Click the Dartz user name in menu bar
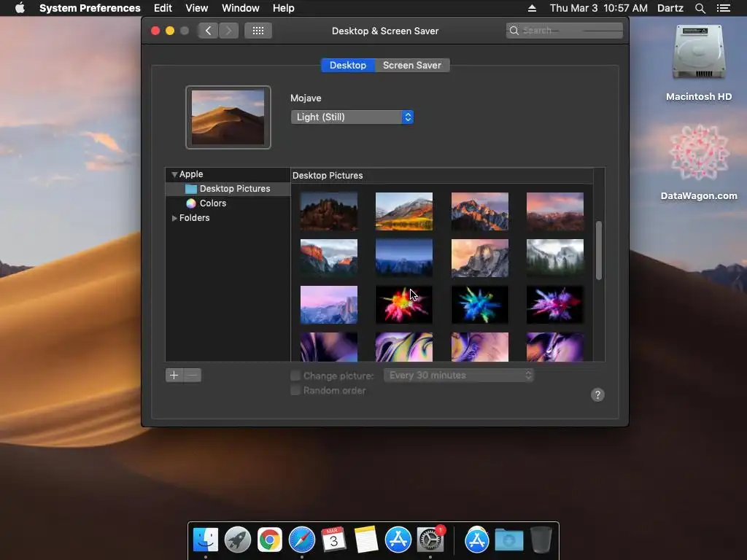The width and height of the screenshot is (747, 560). [670, 8]
